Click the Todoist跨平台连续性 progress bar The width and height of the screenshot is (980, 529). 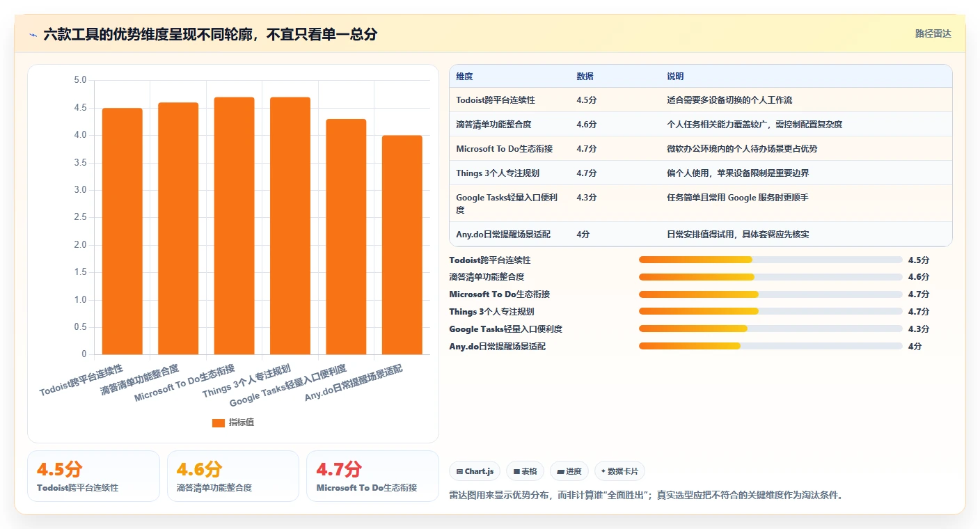[770, 260]
